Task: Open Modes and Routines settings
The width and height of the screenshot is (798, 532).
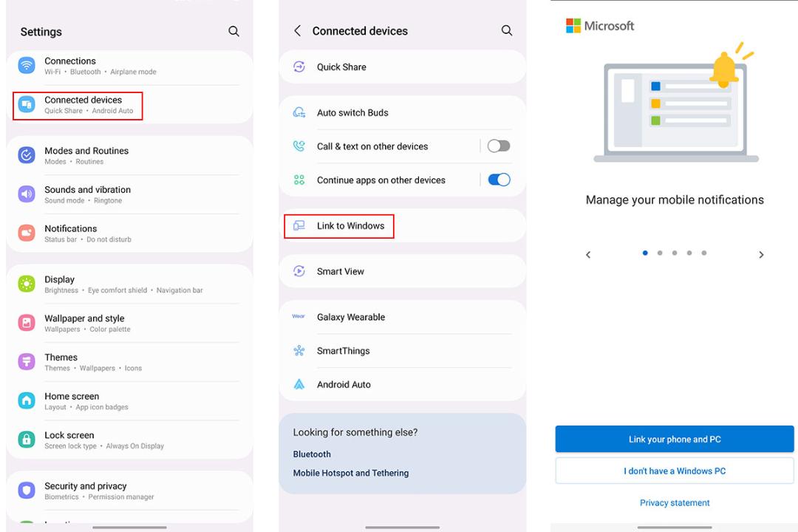Action: click(129, 155)
